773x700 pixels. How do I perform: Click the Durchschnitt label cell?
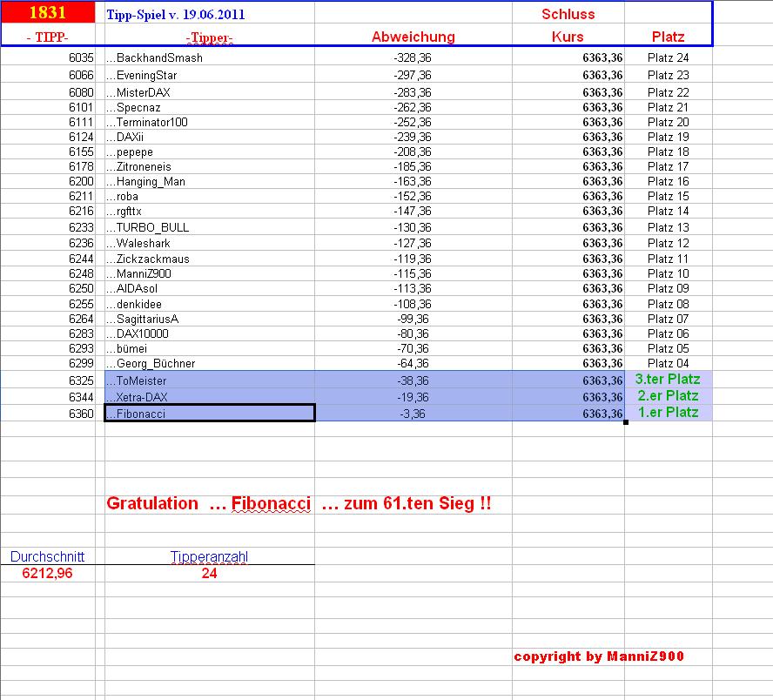tap(47, 556)
